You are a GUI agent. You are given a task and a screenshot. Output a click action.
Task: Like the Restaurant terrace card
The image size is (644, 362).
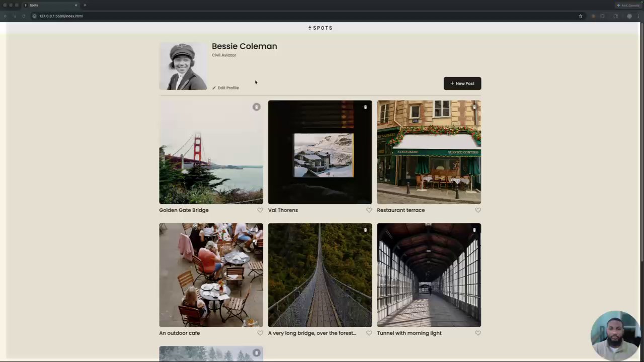(478, 210)
